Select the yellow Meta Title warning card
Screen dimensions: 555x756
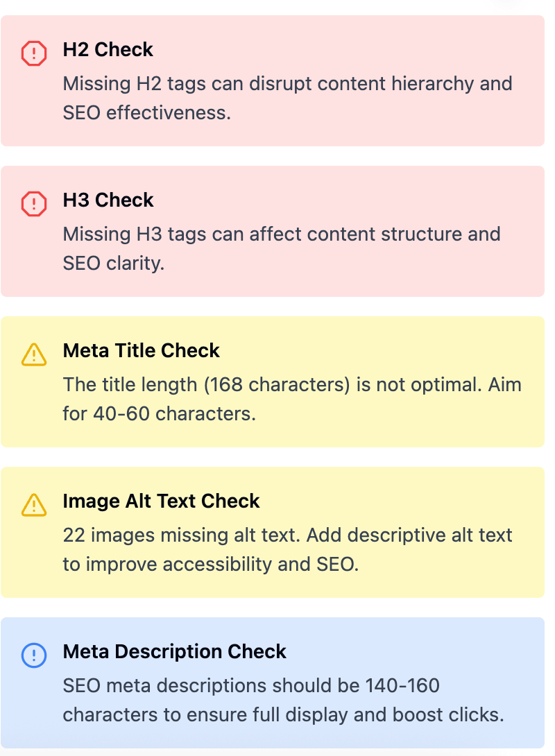[x=273, y=381]
